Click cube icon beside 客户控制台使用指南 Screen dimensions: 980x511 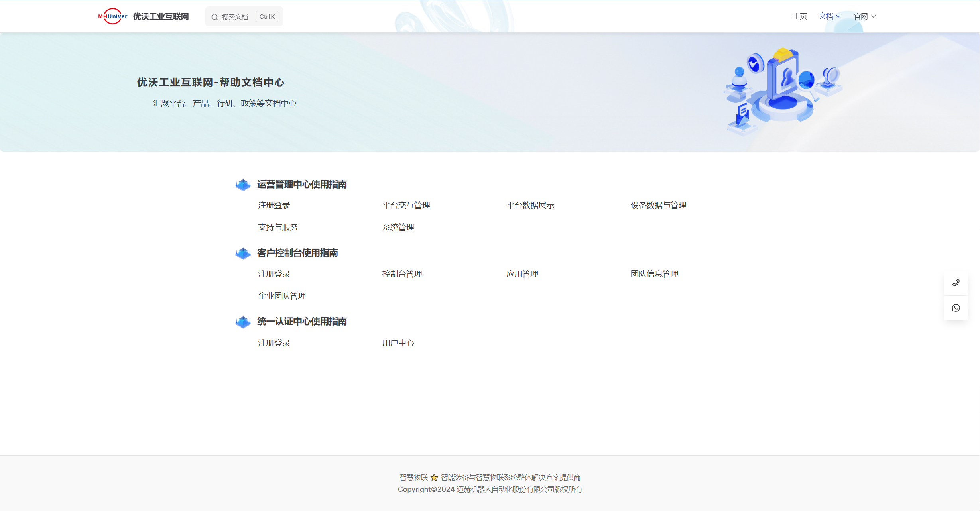[243, 253]
